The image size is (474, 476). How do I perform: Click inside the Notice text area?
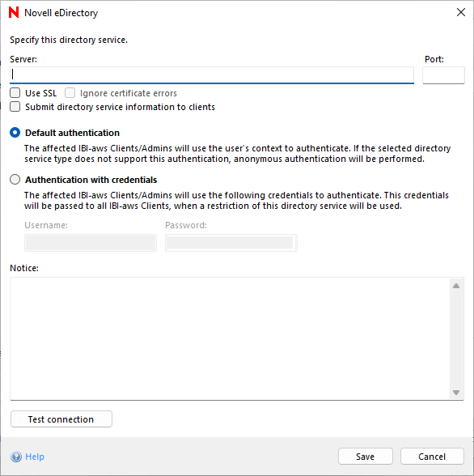[x=230, y=338]
